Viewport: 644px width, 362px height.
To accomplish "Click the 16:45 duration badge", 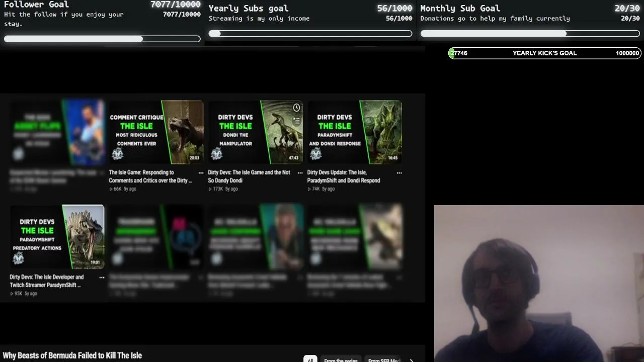I will tap(392, 158).
